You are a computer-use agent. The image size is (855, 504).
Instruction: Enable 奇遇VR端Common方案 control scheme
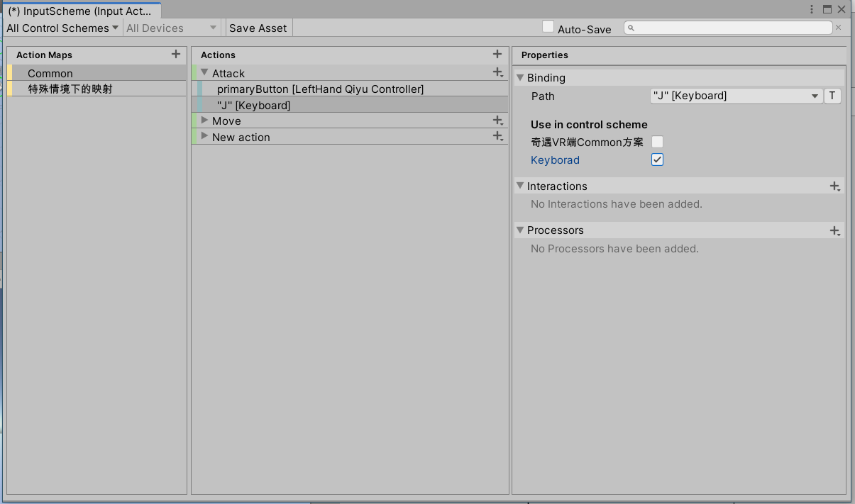(x=656, y=141)
